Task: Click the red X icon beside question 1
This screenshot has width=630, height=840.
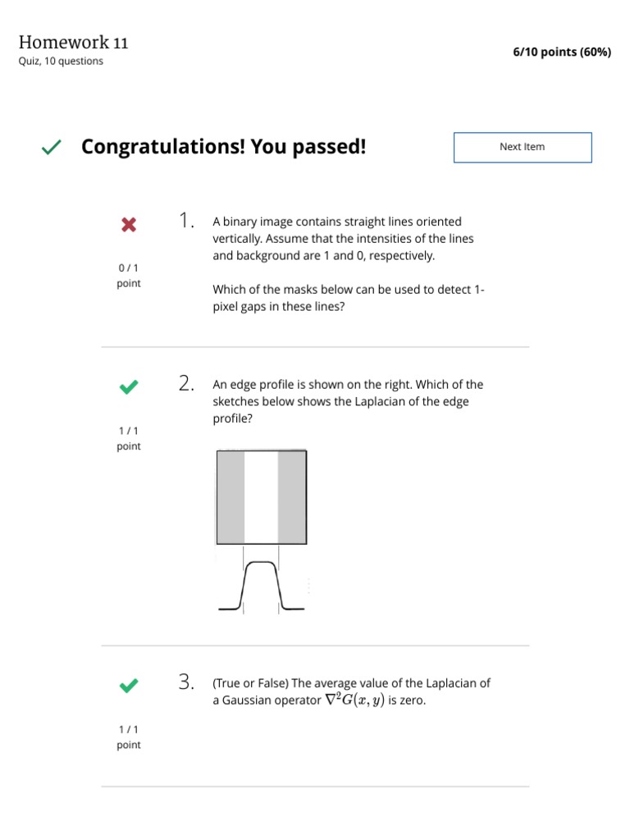Action: pos(129,224)
